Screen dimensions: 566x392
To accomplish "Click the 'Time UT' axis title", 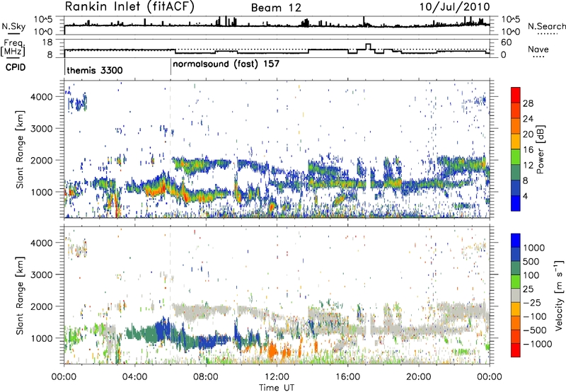I will pyautogui.click(x=277, y=388).
